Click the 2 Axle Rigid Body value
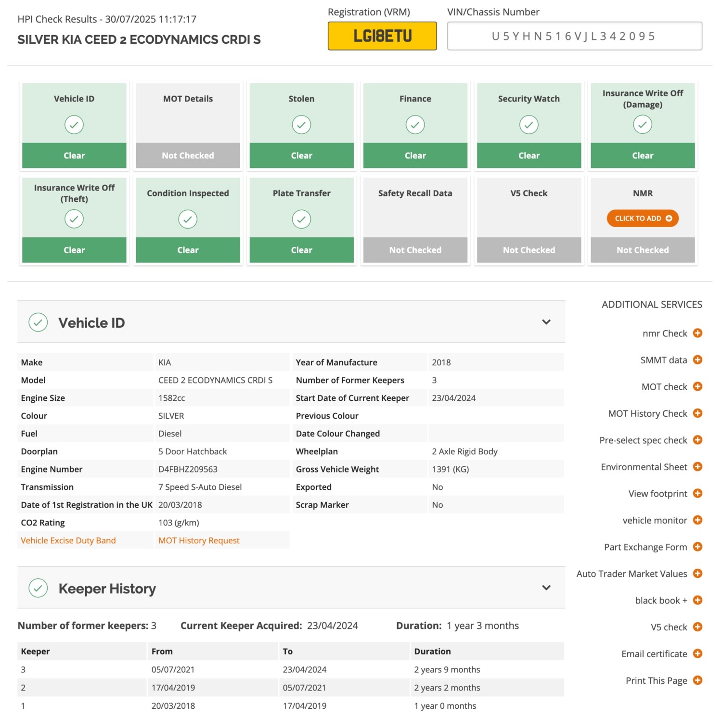 coord(464,451)
